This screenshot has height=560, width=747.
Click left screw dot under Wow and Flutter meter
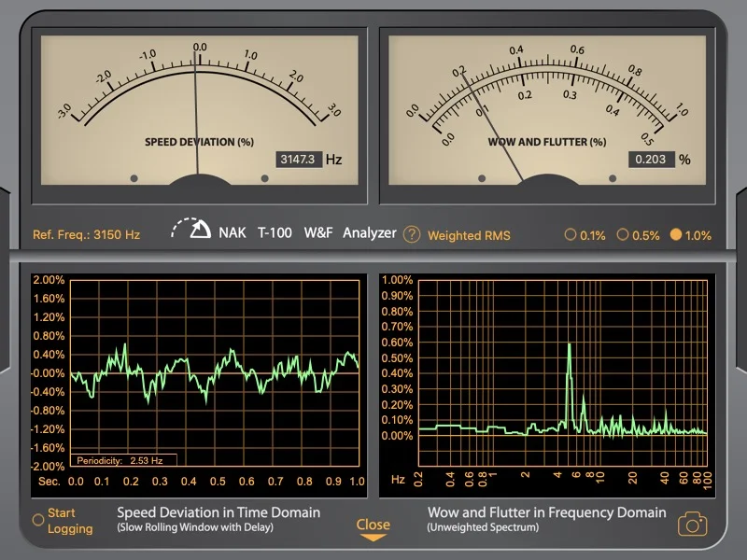tap(482, 177)
